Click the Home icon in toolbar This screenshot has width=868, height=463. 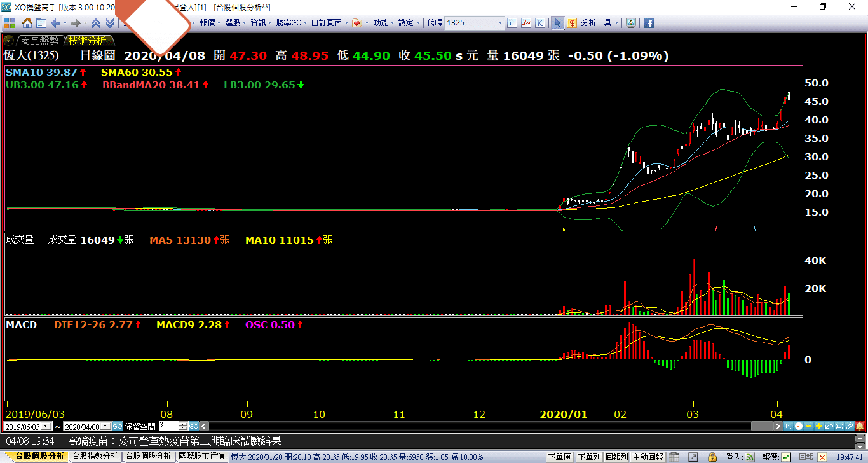(x=27, y=23)
